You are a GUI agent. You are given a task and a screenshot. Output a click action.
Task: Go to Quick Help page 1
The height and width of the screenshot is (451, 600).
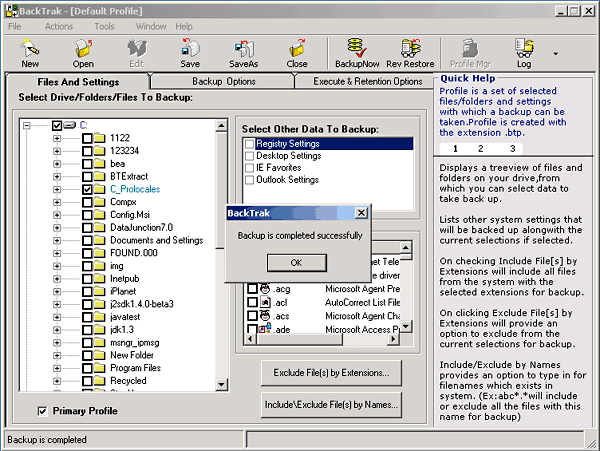455,148
